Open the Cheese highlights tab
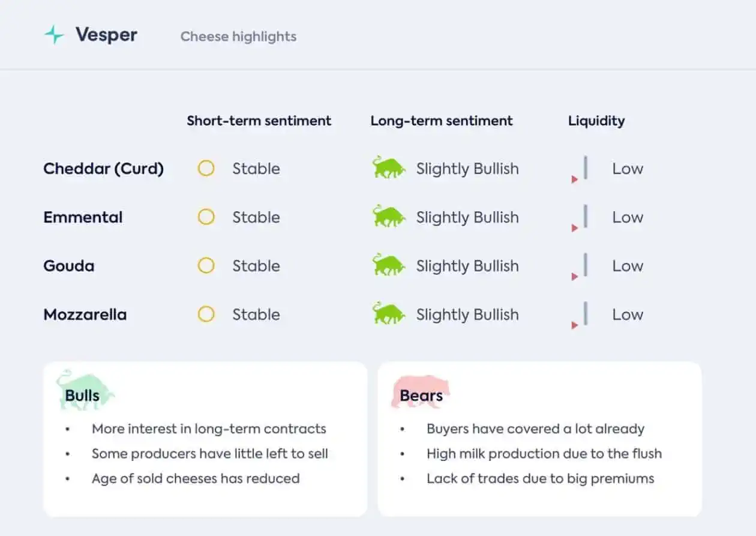The image size is (756, 536). tap(238, 37)
